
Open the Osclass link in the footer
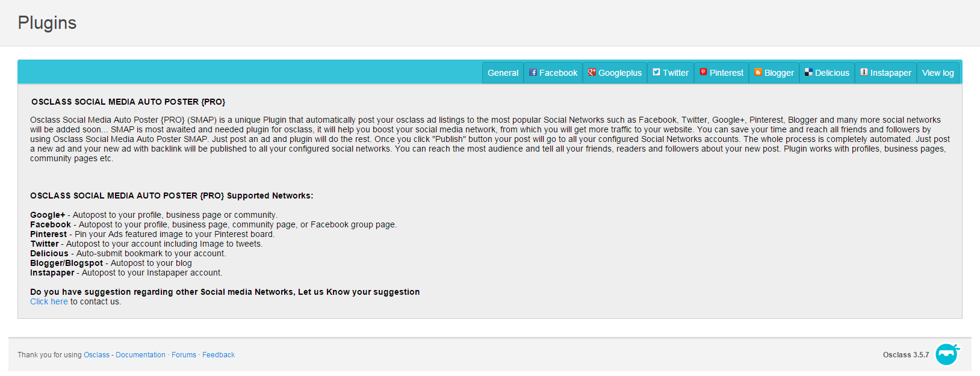coord(96,354)
